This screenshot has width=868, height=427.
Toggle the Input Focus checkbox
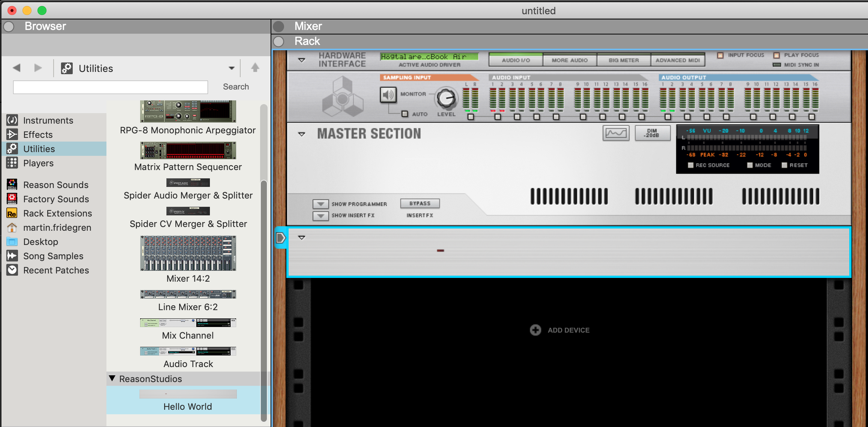click(x=720, y=55)
